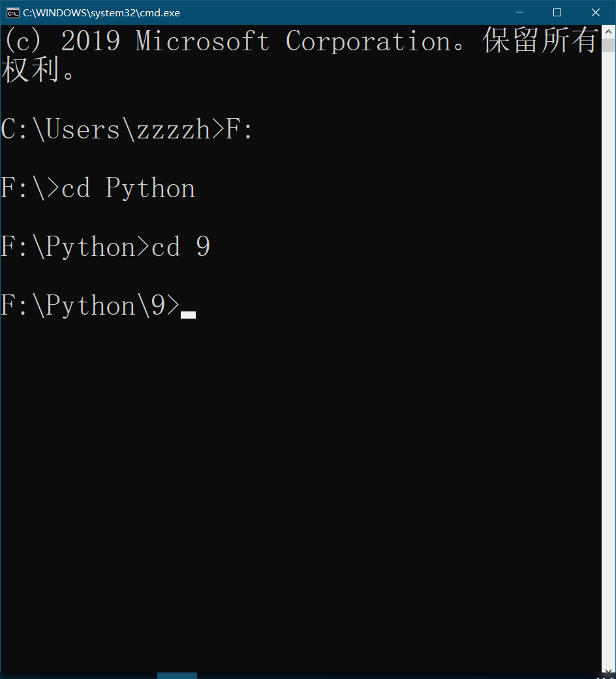Click the blinking cursor after F:\Python\9>

pyautogui.click(x=188, y=315)
